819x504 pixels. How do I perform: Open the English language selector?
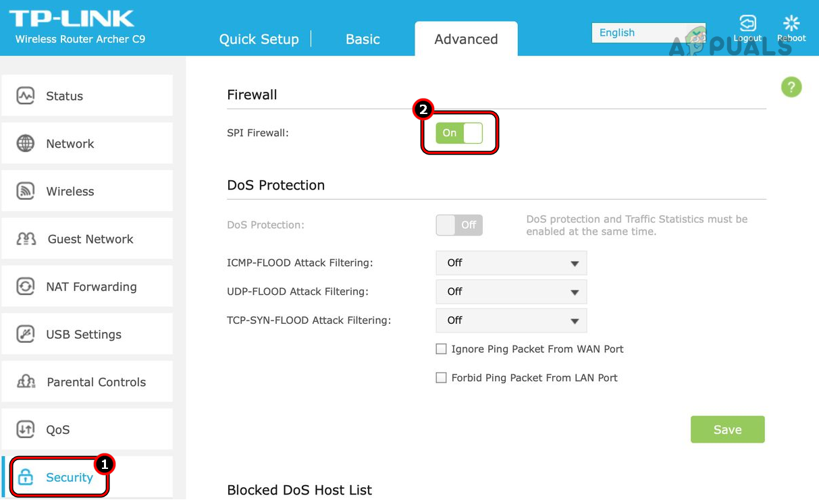(x=647, y=32)
